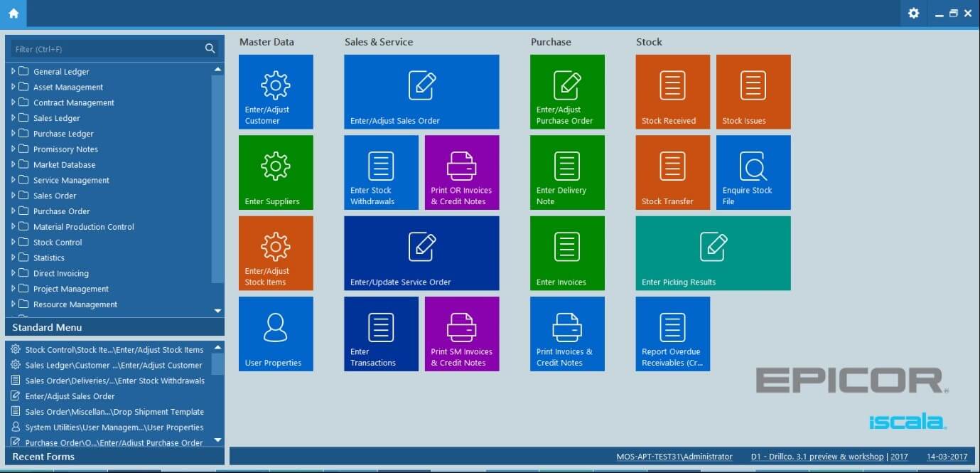Click the 2017 year in status bar
980x473 pixels.
(899, 457)
